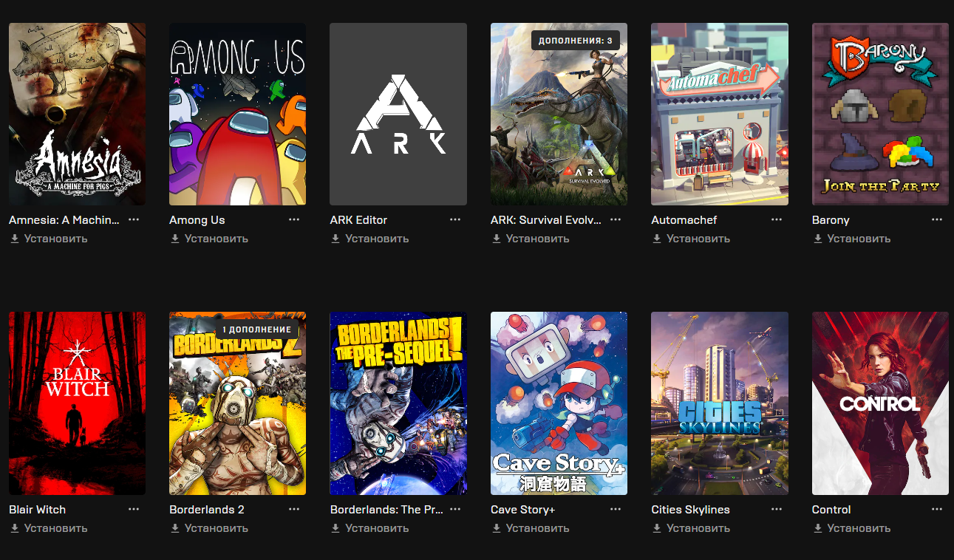This screenshot has width=954, height=560.
Task: Open three-dot menu for Among Us
Action: coord(294,219)
